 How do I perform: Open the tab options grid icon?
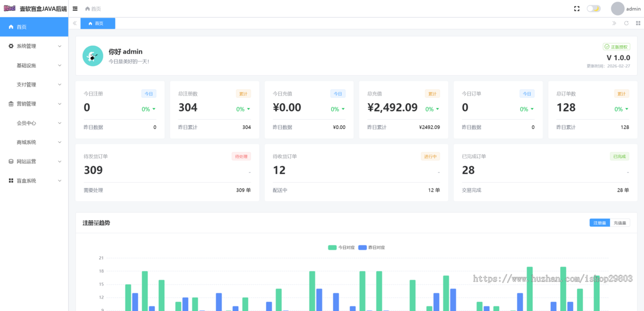point(638,23)
